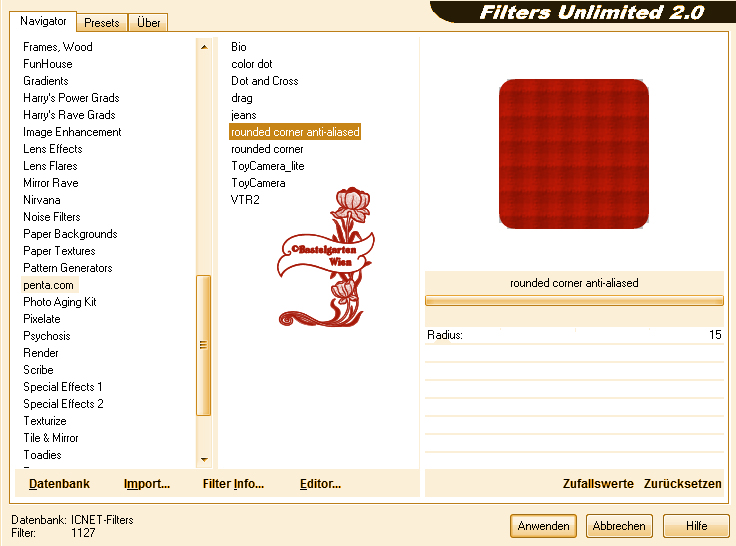Select Toadies filter category
The width and height of the screenshot is (736, 546).
[42, 455]
